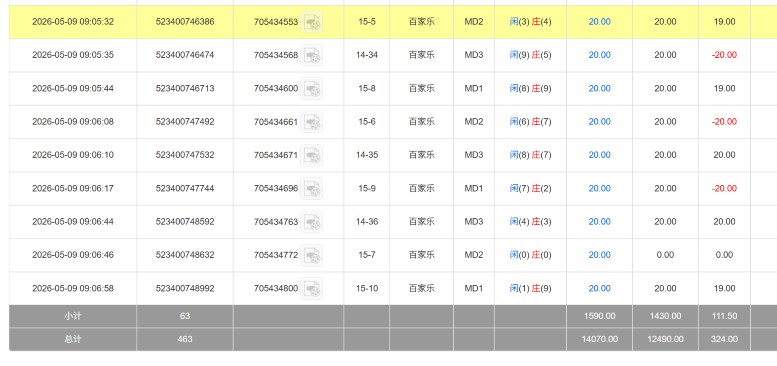Click result 闲(1) 庄(9)
777x366 pixels.
coord(530,288)
